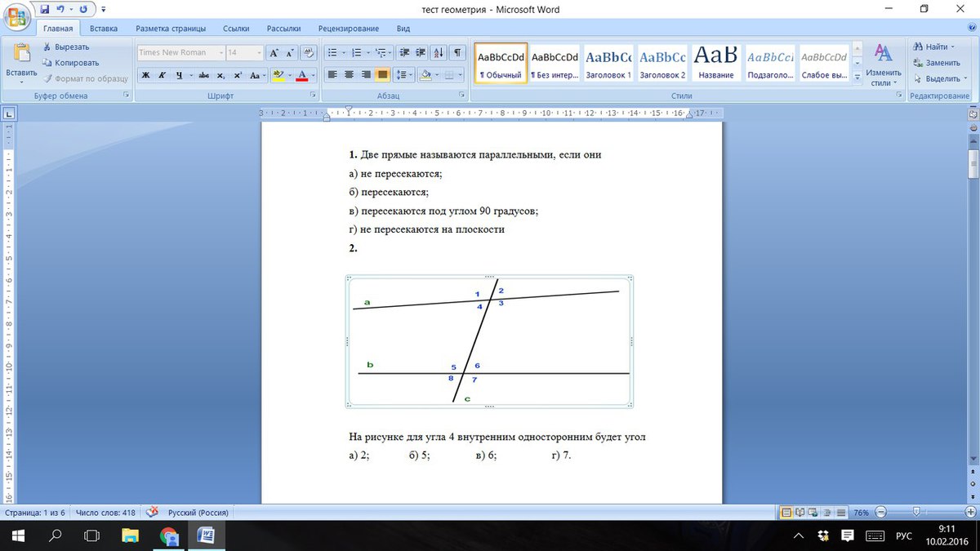980x551 pixels.
Task: Apply Название style
Action: tap(715, 63)
